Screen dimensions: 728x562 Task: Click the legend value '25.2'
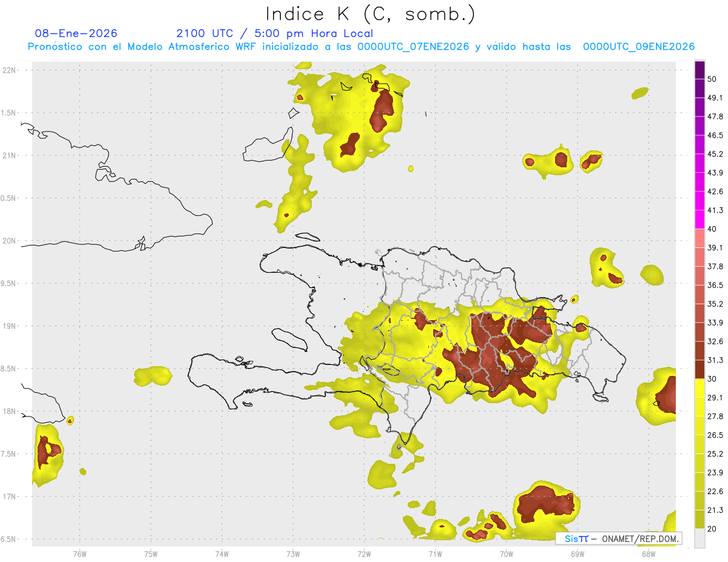[x=715, y=454]
